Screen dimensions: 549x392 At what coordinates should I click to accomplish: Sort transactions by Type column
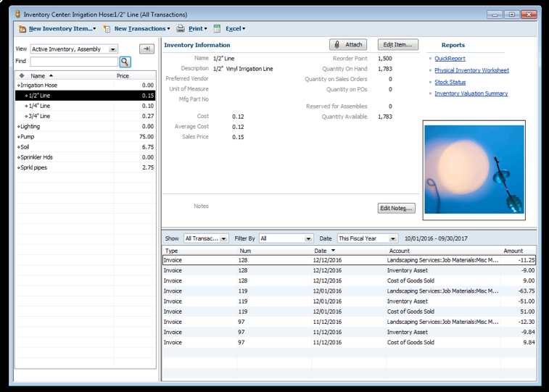click(x=200, y=251)
